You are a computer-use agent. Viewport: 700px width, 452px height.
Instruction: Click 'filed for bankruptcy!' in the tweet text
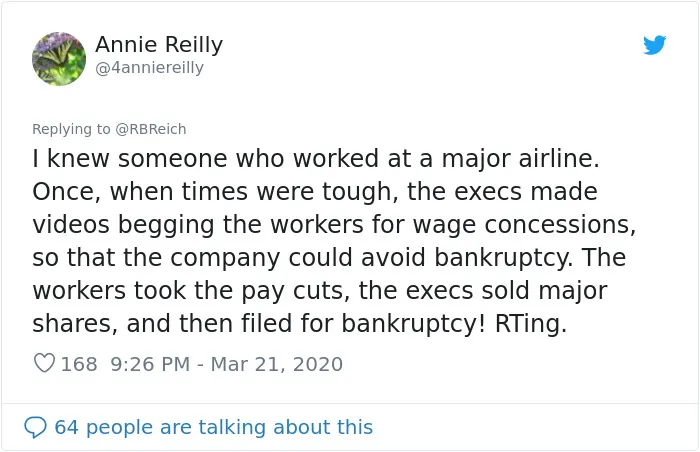363,323
